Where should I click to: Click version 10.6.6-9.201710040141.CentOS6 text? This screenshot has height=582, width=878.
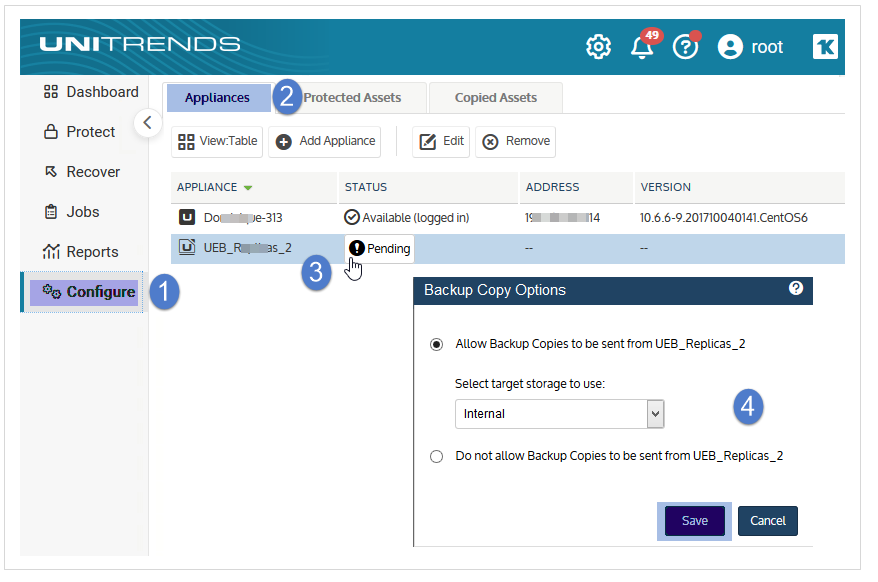click(723, 217)
